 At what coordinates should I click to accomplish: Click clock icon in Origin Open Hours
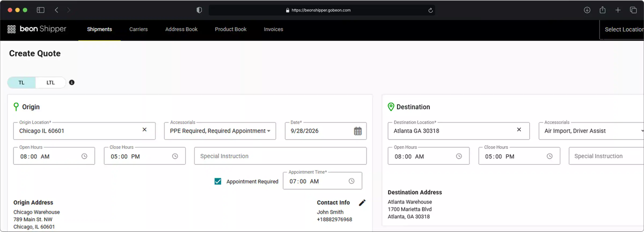(x=84, y=156)
